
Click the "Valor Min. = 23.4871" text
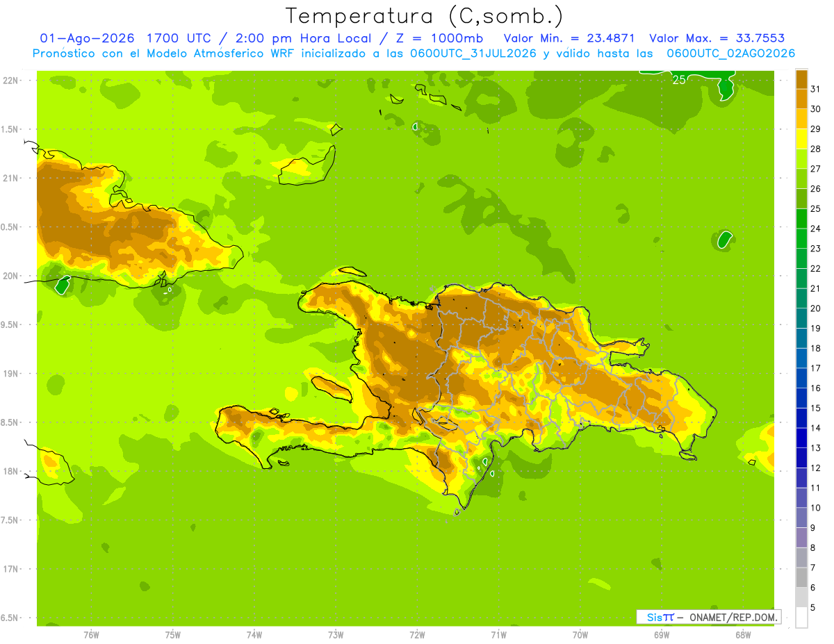(x=569, y=38)
